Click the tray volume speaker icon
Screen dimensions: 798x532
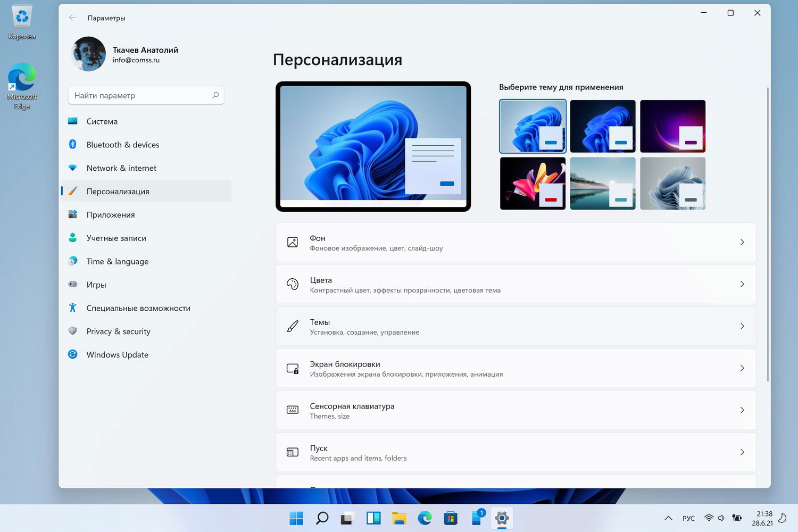click(721, 518)
